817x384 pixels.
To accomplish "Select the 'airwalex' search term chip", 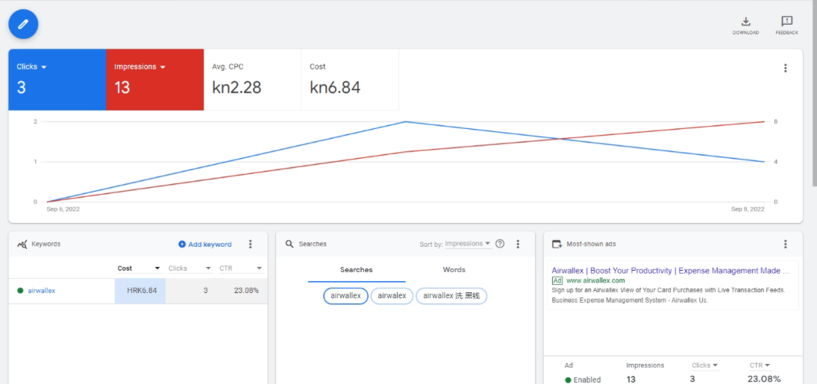I will point(392,296).
